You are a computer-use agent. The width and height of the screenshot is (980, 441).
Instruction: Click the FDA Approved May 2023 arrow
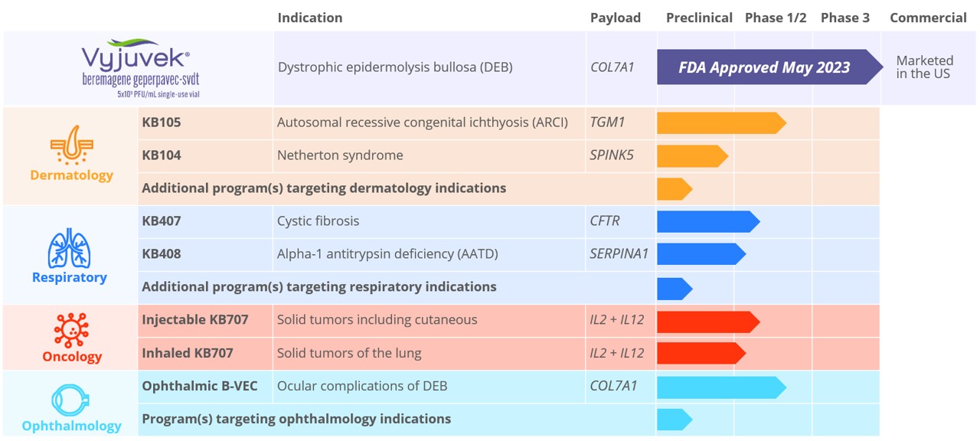point(764,67)
